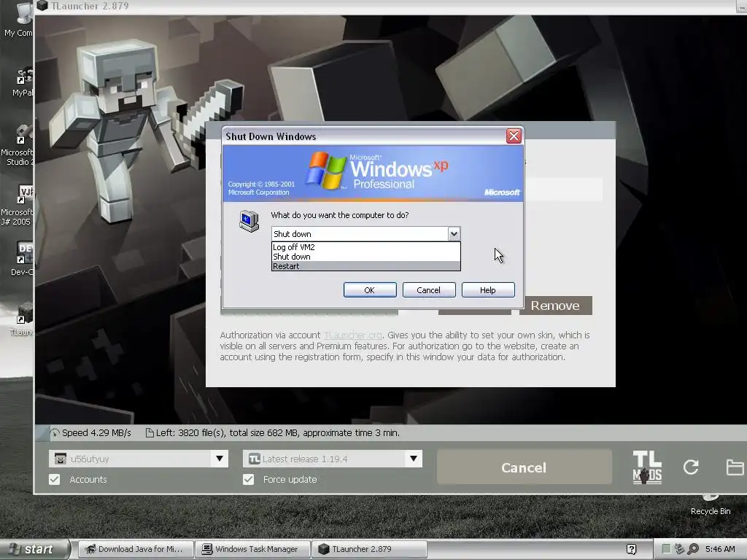Select the TLauncher desktop shortcut
The width and height of the screenshot is (747, 560).
(22, 319)
